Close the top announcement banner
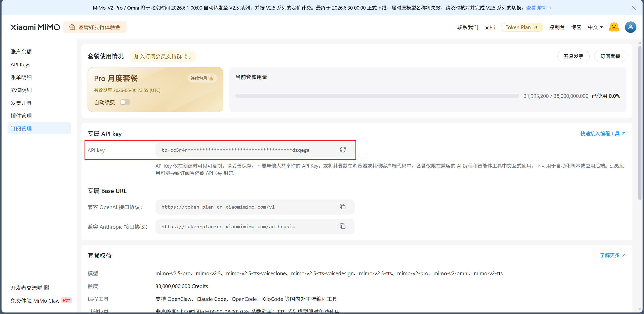The height and width of the screenshot is (314, 644). pyautogui.click(x=634, y=8)
